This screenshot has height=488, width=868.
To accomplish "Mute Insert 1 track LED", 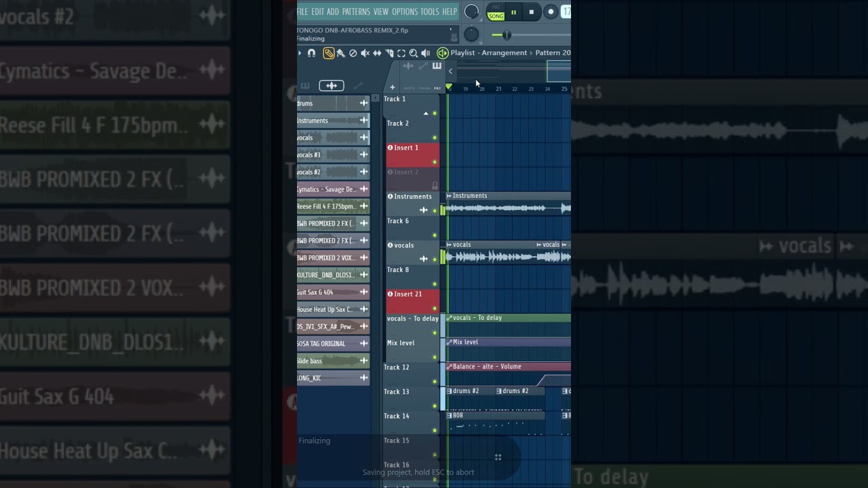I will click(x=435, y=162).
